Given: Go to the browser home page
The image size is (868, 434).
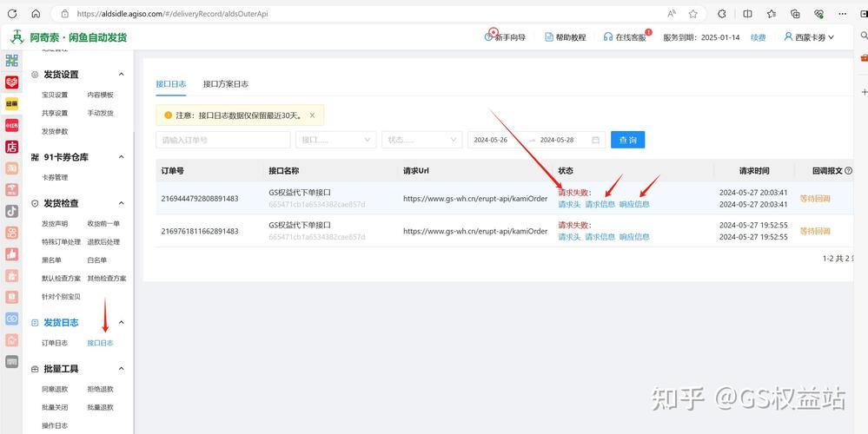Looking at the screenshot, I should 36,14.
